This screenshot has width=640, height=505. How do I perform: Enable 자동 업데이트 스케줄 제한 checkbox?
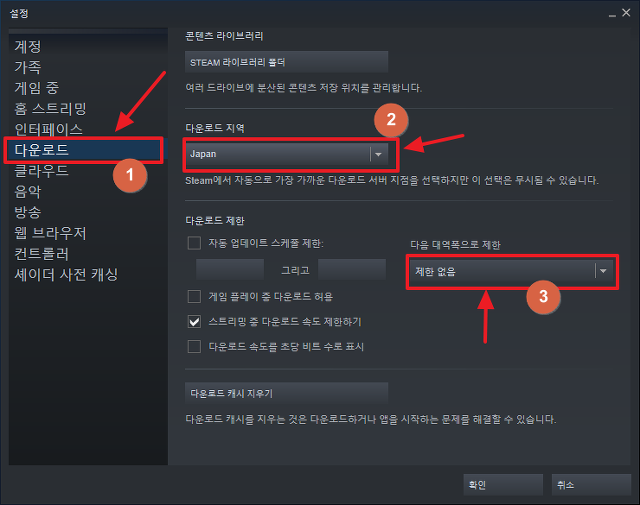(x=194, y=243)
